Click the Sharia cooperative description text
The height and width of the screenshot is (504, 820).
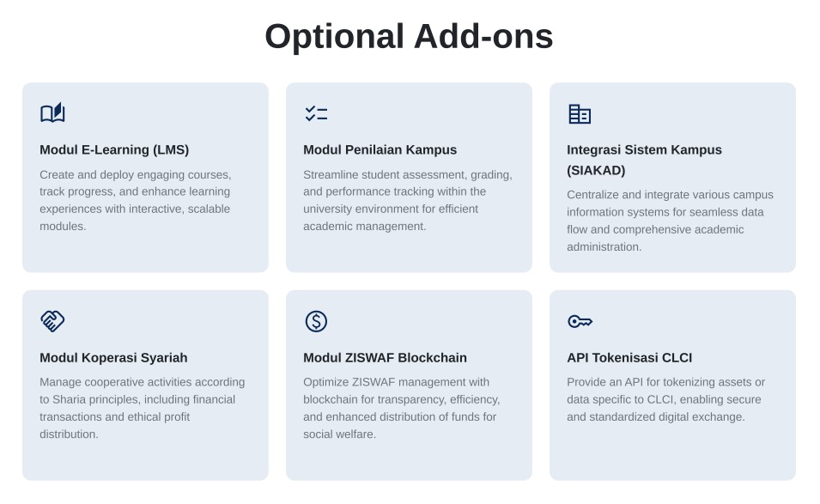click(x=142, y=408)
